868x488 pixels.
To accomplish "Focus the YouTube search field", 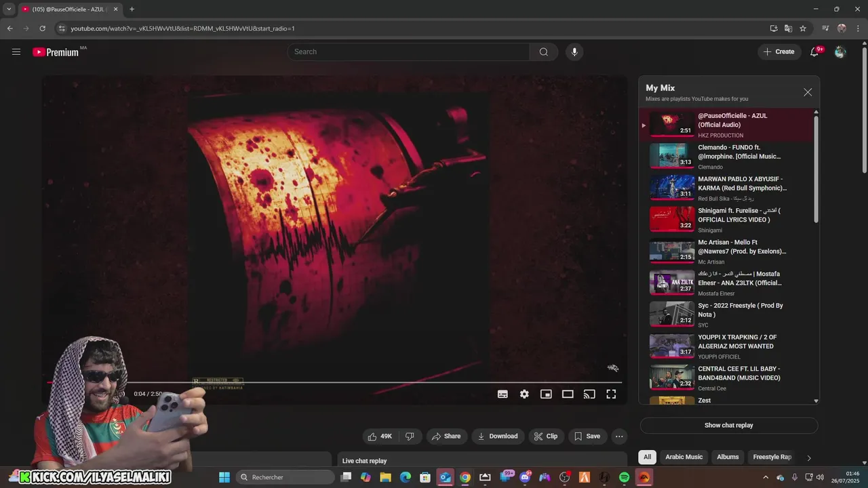I will pyautogui.click(x=408, y=52).
